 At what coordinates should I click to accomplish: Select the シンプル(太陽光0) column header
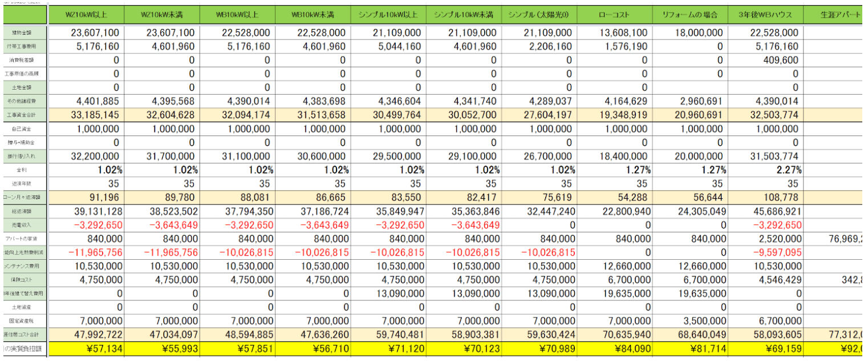coord(538,14)
